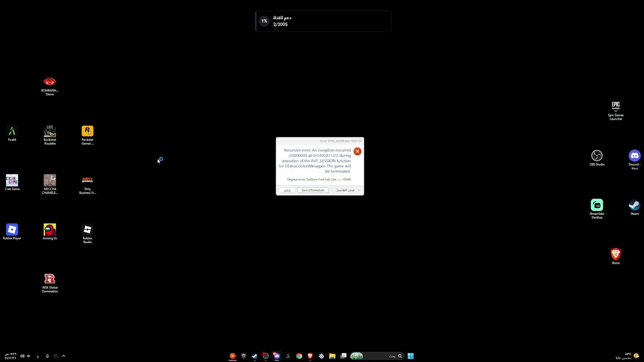Image resolution: width=644 pixels, height=362 pixels.
Task: Click the taskbar search box
Action: pos(377,356)
